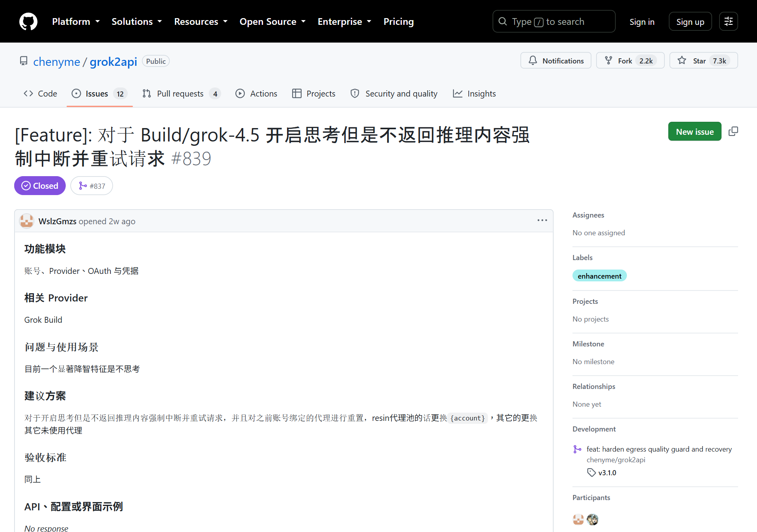Switch to the Insights tab
Viewport: 757px width, 532px height.
pos(474,93)
